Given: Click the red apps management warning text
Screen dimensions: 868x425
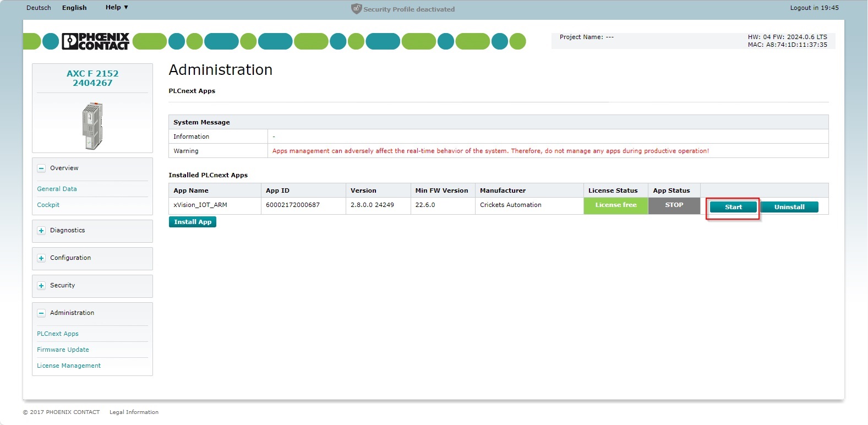Looking at the screenshot, I should click(490, 151).
